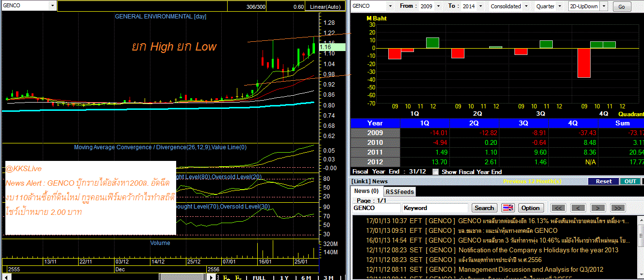644x280 pixels.
Task: Select the 2009 year row label
Action: click(x=375, y=133)
